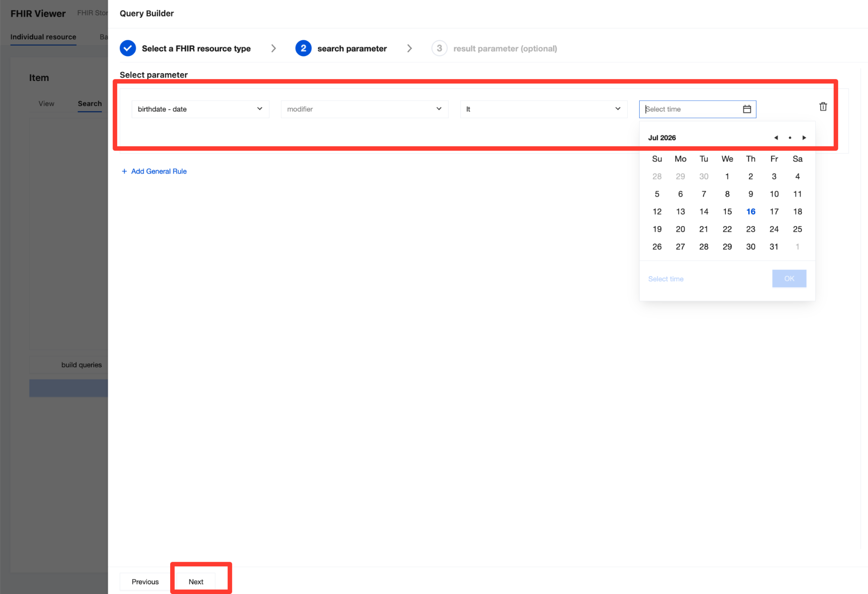Choose greyed June 29 in the calendar
This screenshot has height=594, width=868.
tap(681, 177)
